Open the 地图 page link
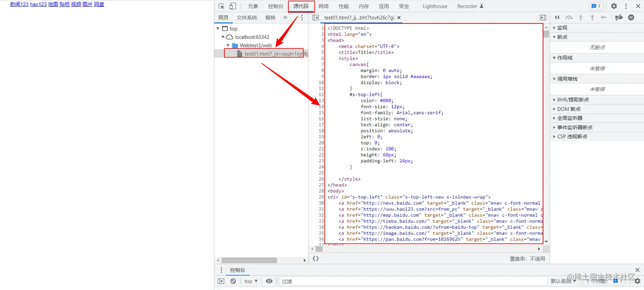This screenshot has width=644, height=290. point(53,4)
